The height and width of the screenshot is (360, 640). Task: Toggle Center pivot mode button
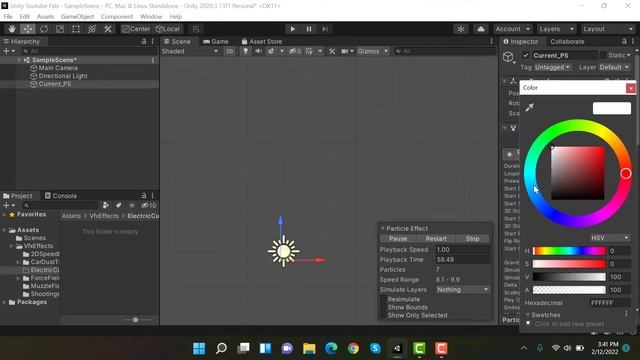pos(136,29)
